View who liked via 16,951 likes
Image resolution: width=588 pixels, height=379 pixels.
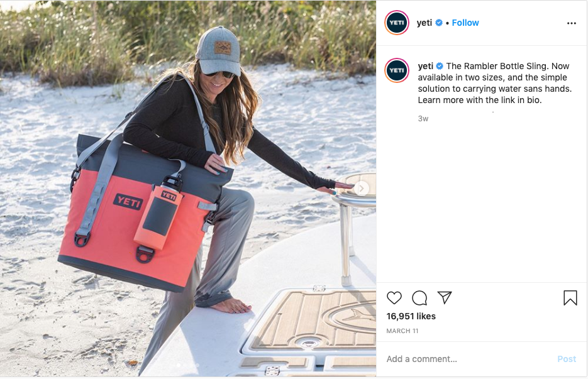coord(411,316)
